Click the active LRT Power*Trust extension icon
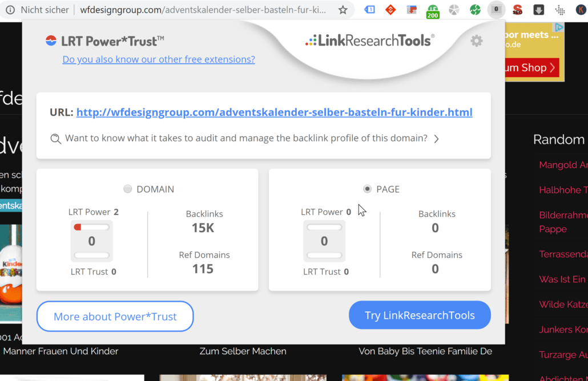Viewport: 588px width, 381px height. (x=496, y=10)
